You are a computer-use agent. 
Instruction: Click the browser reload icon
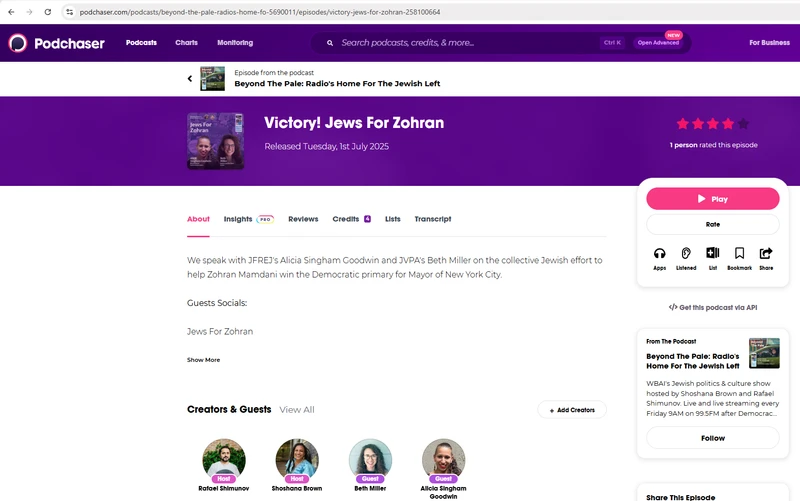pyautogui.click(x=47, y=11)
